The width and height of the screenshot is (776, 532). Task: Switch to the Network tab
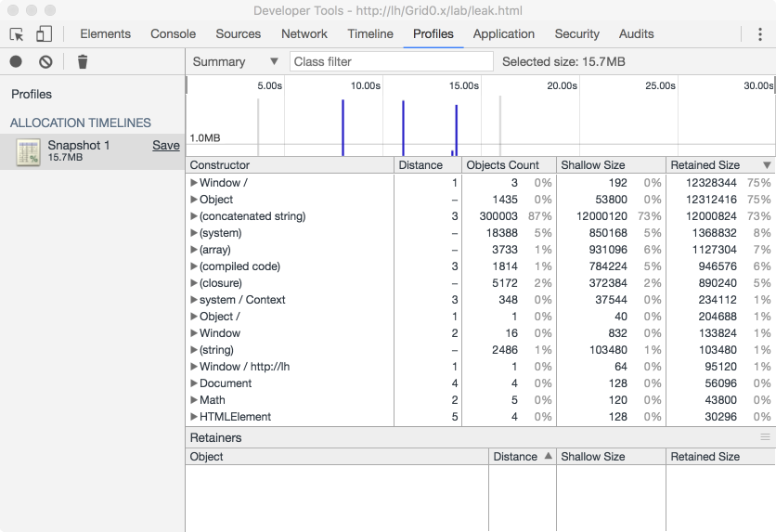coord(304,34)
